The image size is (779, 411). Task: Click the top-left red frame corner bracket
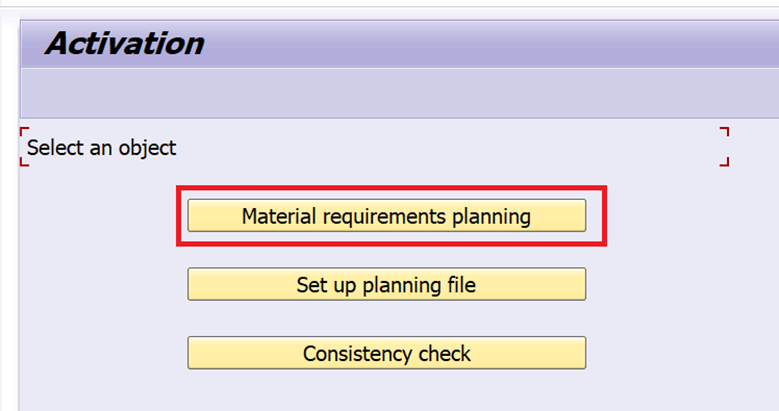pyautogui.click(x=24, y=131)
